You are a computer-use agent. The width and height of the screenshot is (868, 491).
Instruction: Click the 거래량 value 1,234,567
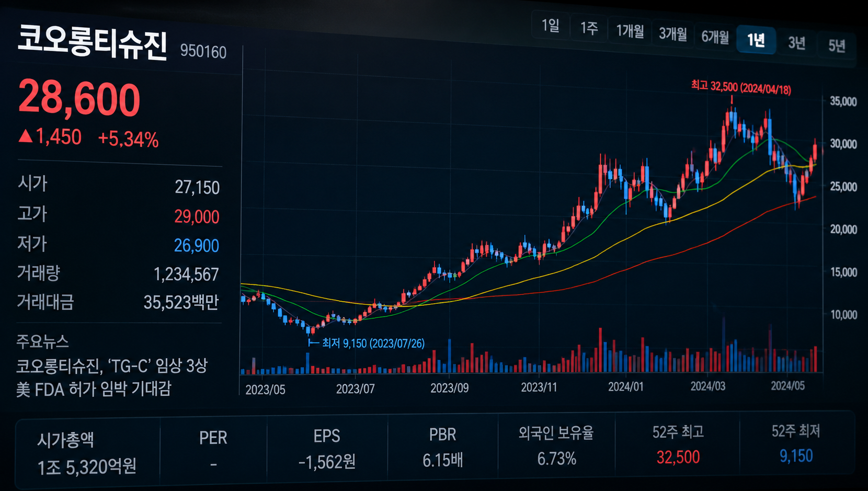click(186, 274)
